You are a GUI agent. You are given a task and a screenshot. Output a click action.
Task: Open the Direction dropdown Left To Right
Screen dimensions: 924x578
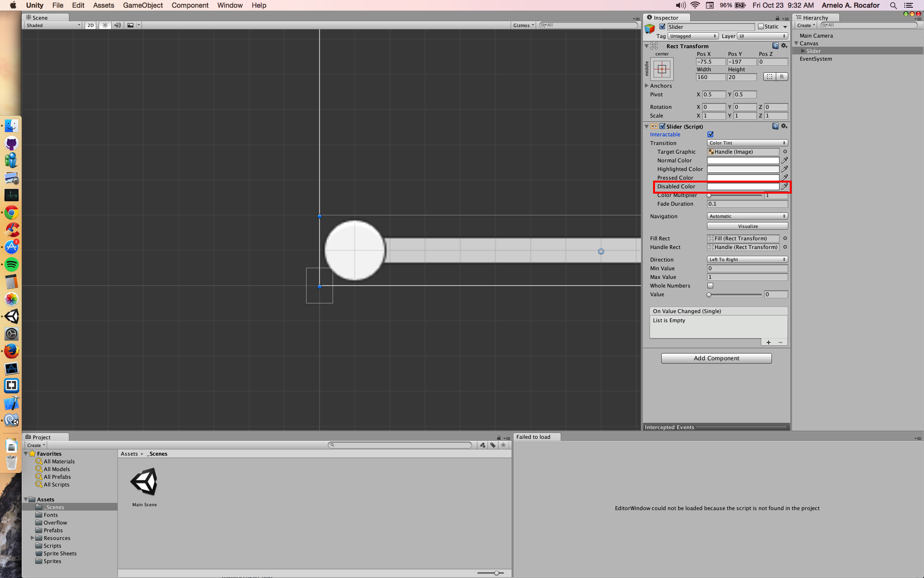(x=746, y=258)
